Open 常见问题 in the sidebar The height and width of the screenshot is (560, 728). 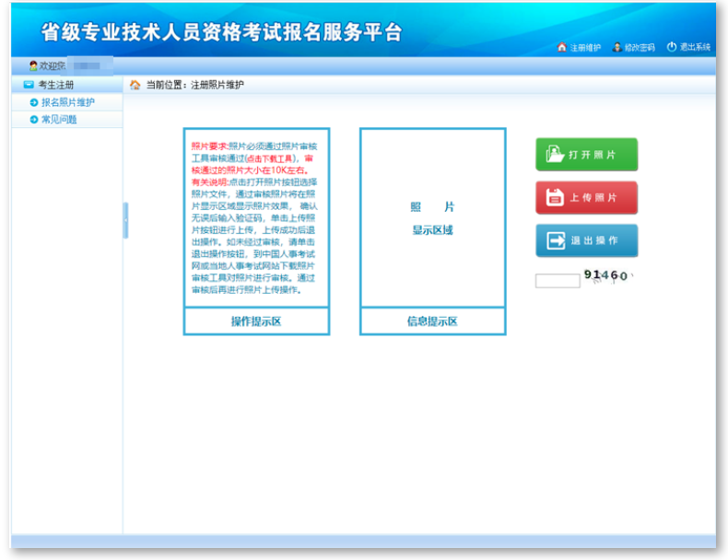(59, 120)
